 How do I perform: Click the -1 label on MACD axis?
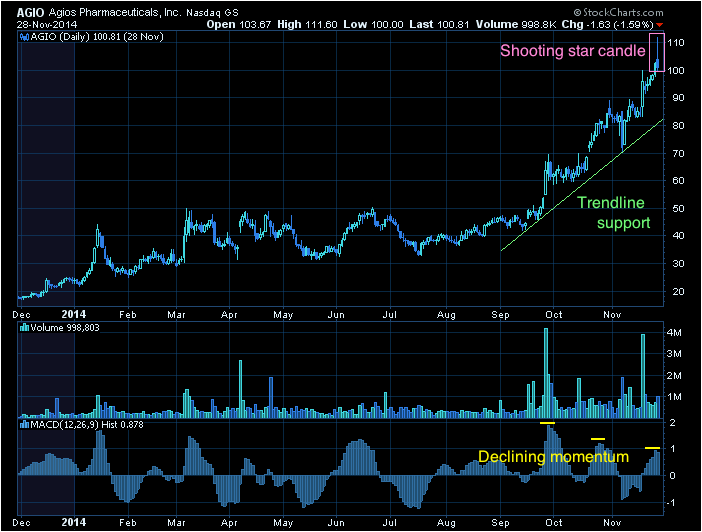pyautogui.click(x=672, y=502)
